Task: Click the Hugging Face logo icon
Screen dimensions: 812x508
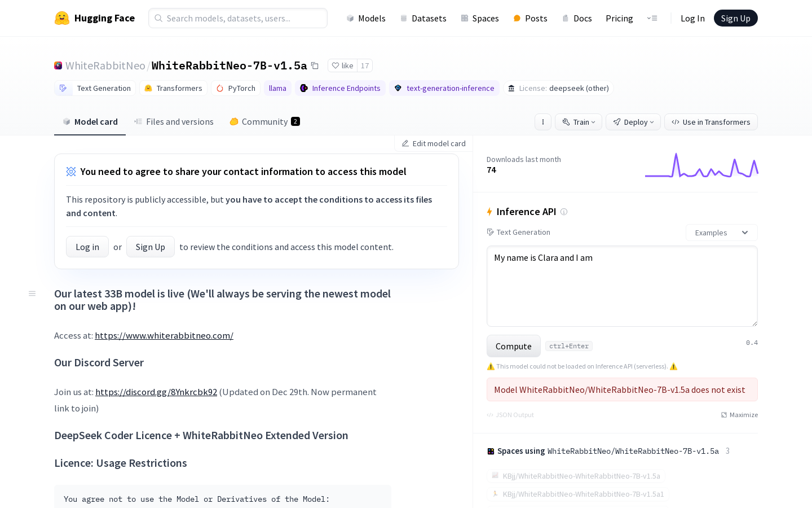Action: 62,18
